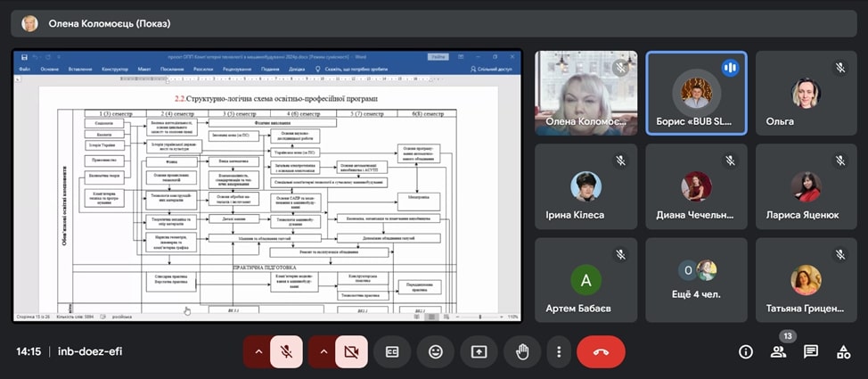Open the Макет ribbon tab

tap(144, 70)
